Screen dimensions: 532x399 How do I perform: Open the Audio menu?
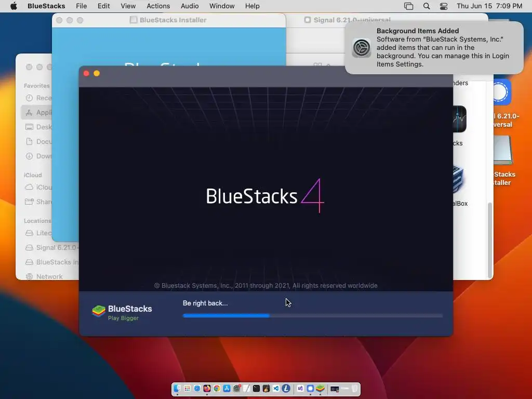pyautogui.click(x=189, y=6)
